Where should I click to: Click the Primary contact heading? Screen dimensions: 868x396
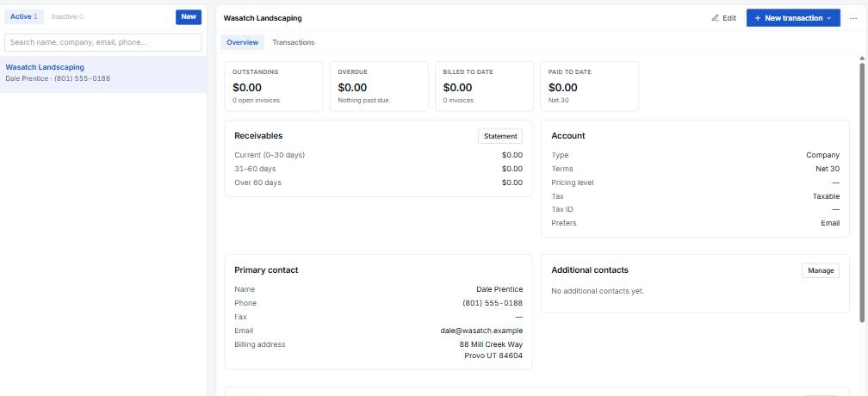266,270
